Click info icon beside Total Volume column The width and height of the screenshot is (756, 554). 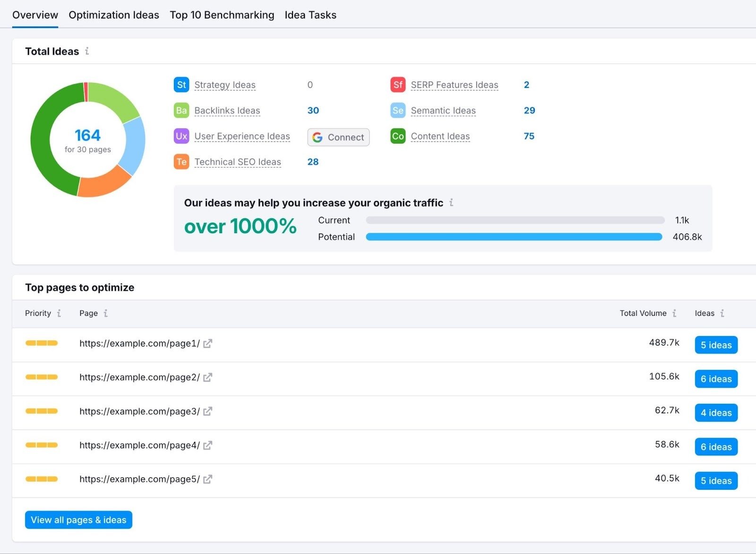[x=674, y=313]
